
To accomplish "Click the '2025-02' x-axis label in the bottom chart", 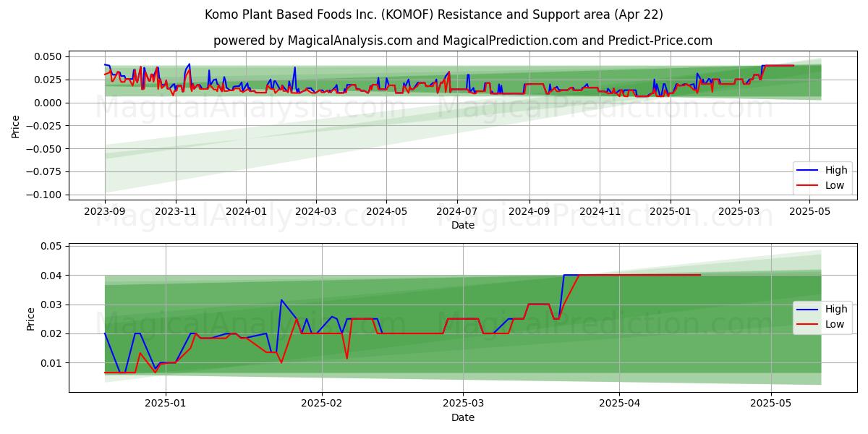I will click(x=322, y=404).
